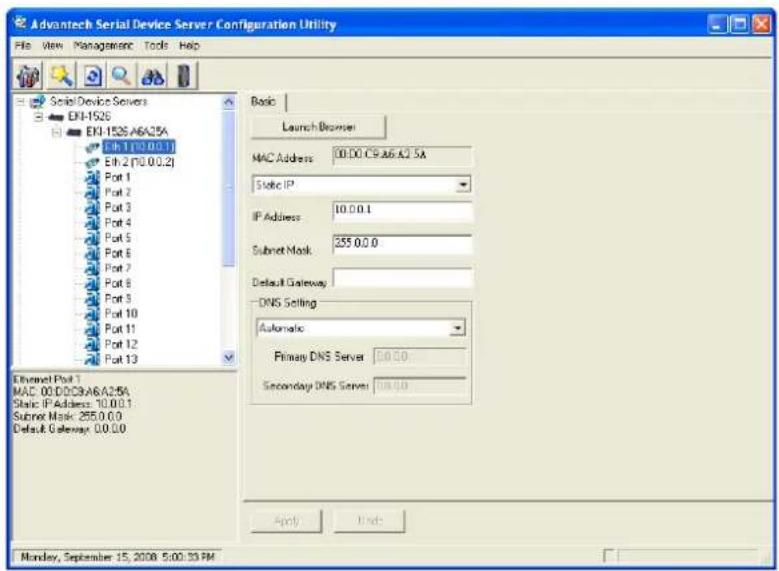Select the EKI-1526-A6A25A label in tree
Screen dimensions: 779x571
tap(127, 132)
